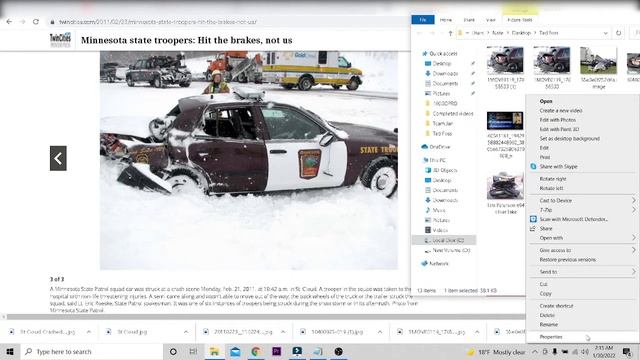Viewport: 640px width, 360px height.
Task: Choose Rename in the context menu
Action: pyautogui.click(x=549, y=324)
